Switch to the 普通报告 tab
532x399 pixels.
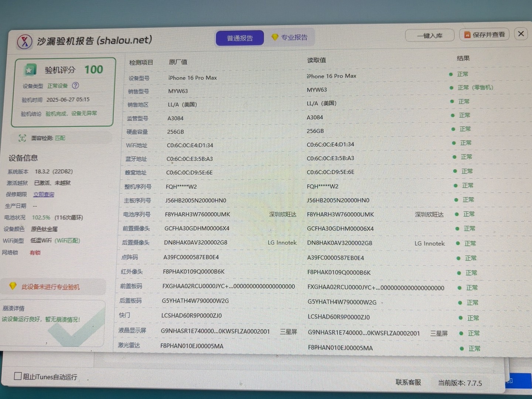[x=240, y=38]
